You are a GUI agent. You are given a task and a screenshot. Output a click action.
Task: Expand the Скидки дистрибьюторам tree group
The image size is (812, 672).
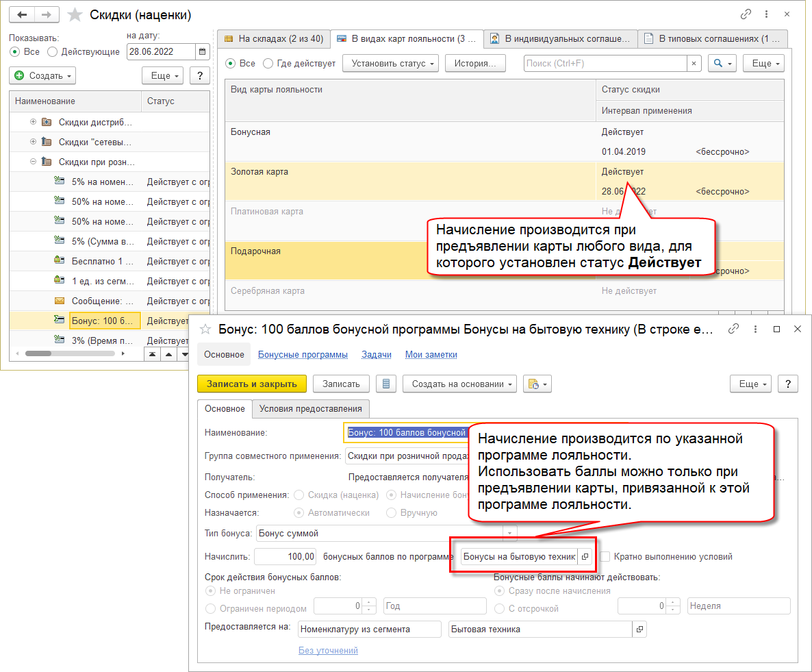click(33, 122)
